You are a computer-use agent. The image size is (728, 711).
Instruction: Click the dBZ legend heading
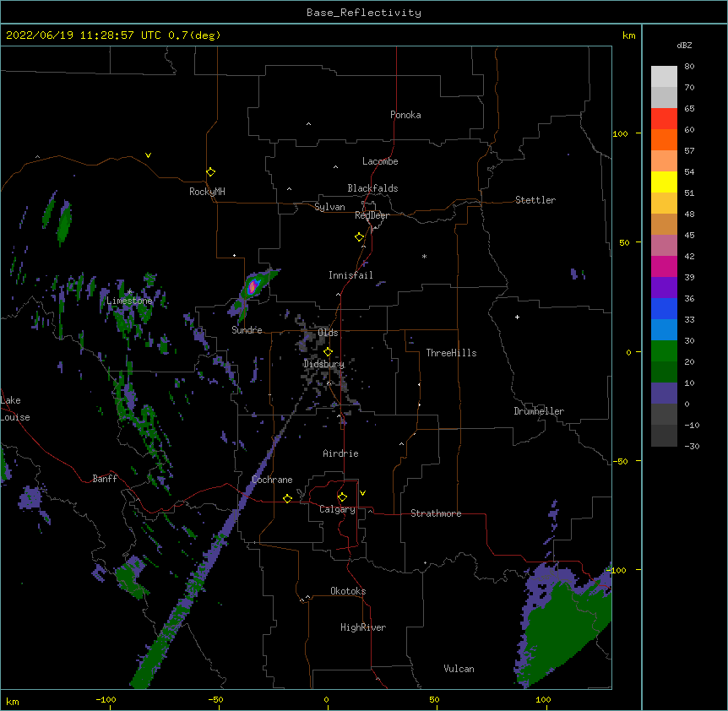pos(684,46)
